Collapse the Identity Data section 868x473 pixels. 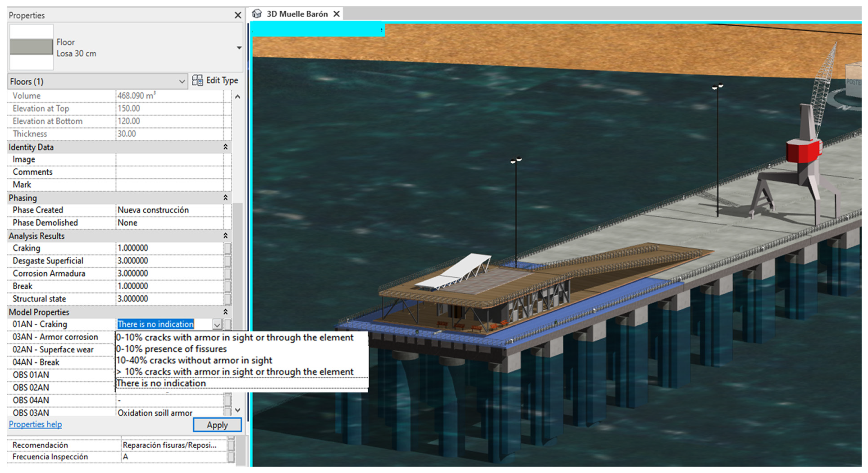click(225, 147)
